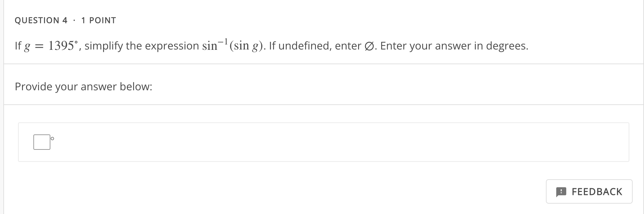Click the degree symbol beside answer box
Viewport: 644px width, 214px height.
(x=52, y=138)
